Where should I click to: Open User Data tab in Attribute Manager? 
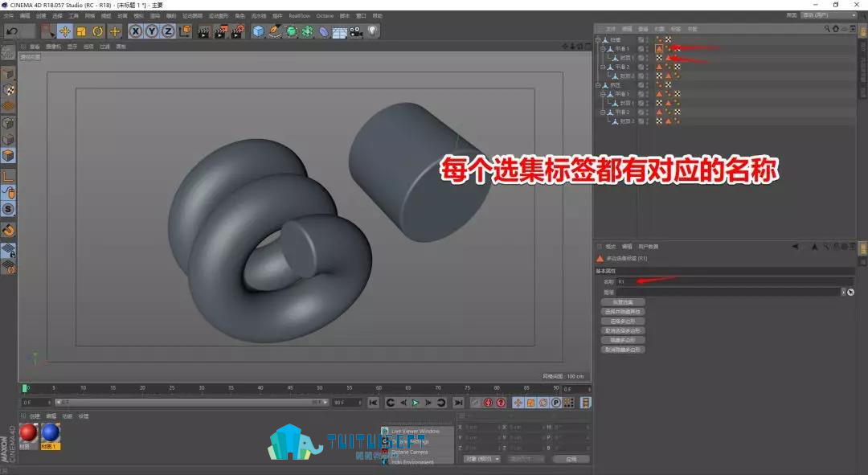point(648,247)
